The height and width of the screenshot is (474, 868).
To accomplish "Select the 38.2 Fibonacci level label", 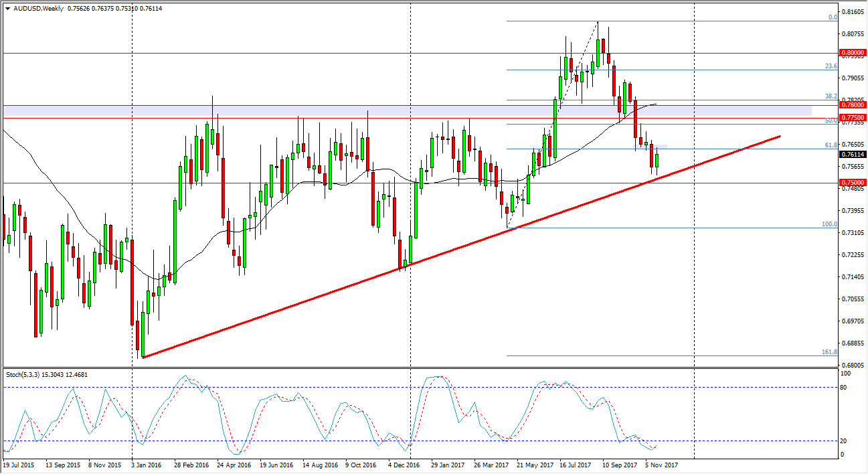I will [x=831, y=96].
